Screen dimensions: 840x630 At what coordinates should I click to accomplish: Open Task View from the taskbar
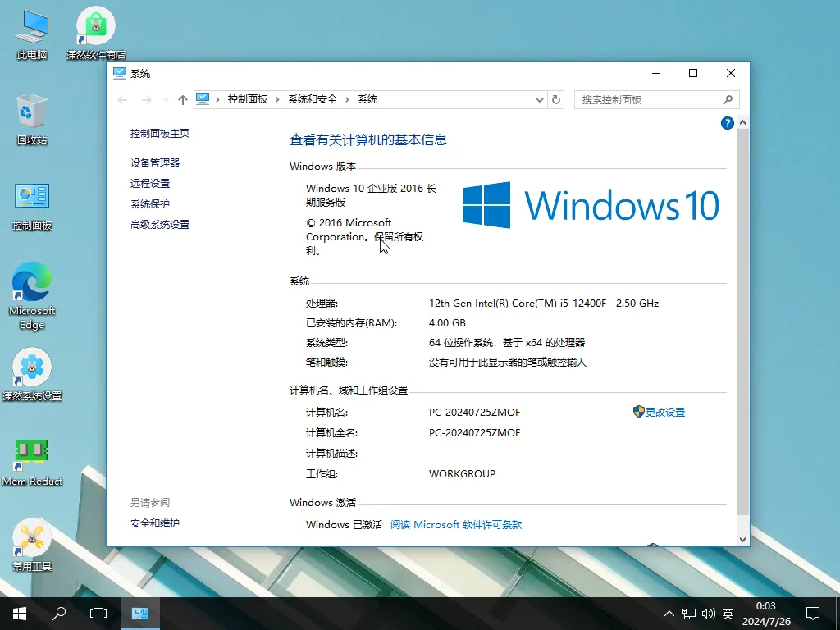pyautogui.click(x=98, y=613)
